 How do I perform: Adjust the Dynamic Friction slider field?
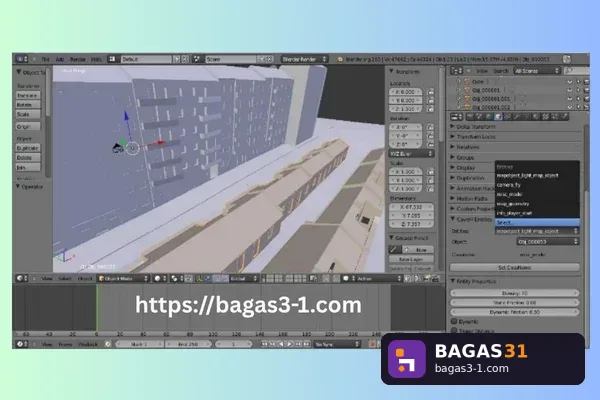point(514,312)
